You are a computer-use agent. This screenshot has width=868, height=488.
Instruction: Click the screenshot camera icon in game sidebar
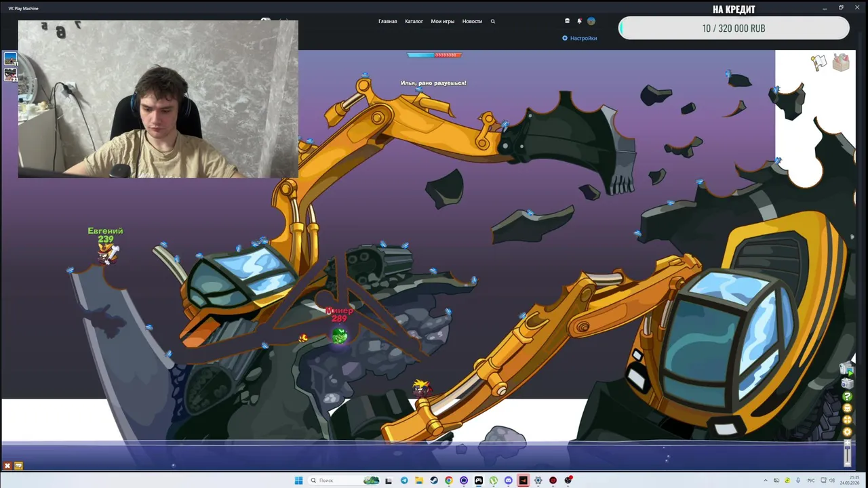(847, 384)
